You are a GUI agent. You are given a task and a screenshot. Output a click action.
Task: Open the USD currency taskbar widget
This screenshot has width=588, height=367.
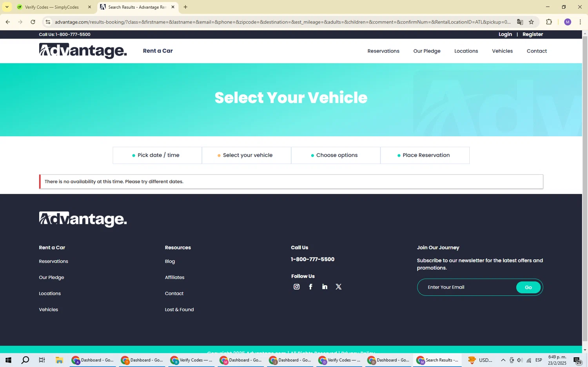[x=480, y=360]
